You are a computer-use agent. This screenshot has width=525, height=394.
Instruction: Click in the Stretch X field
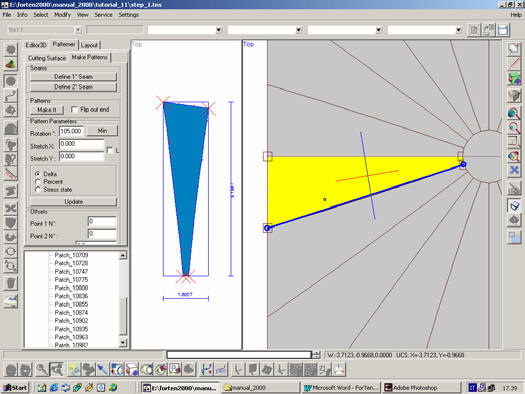pyautogui.click(x=81, y=144)
